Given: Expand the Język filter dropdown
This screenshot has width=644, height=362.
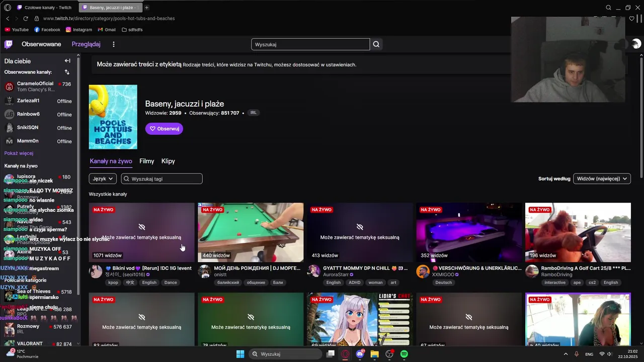Looking at the screenshot, I should [103, 178].
